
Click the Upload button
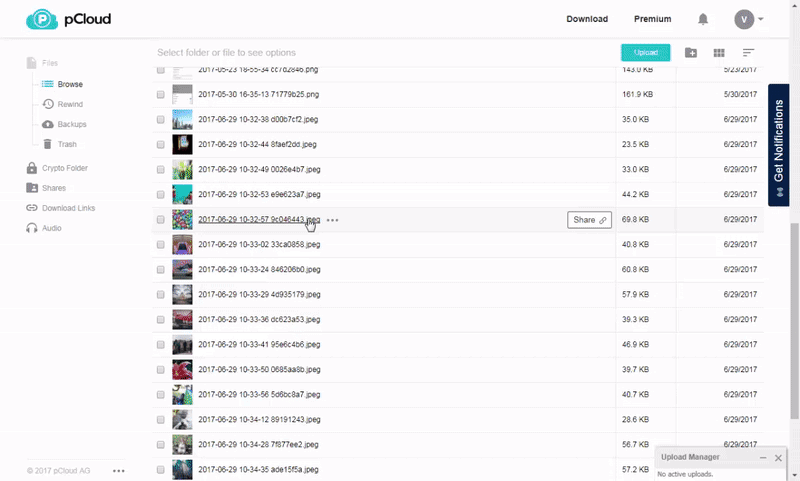pos(645,53)
